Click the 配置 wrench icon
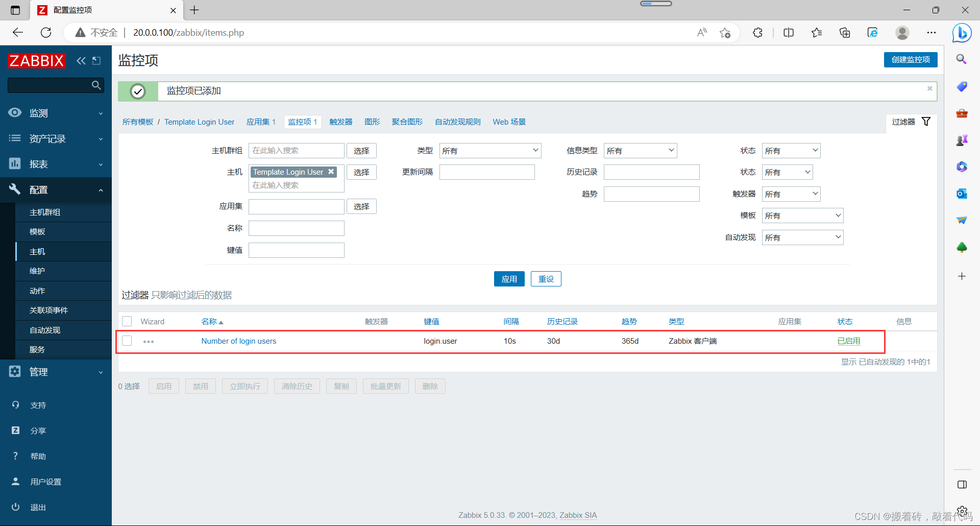980x526 pixels. point(15,189)
